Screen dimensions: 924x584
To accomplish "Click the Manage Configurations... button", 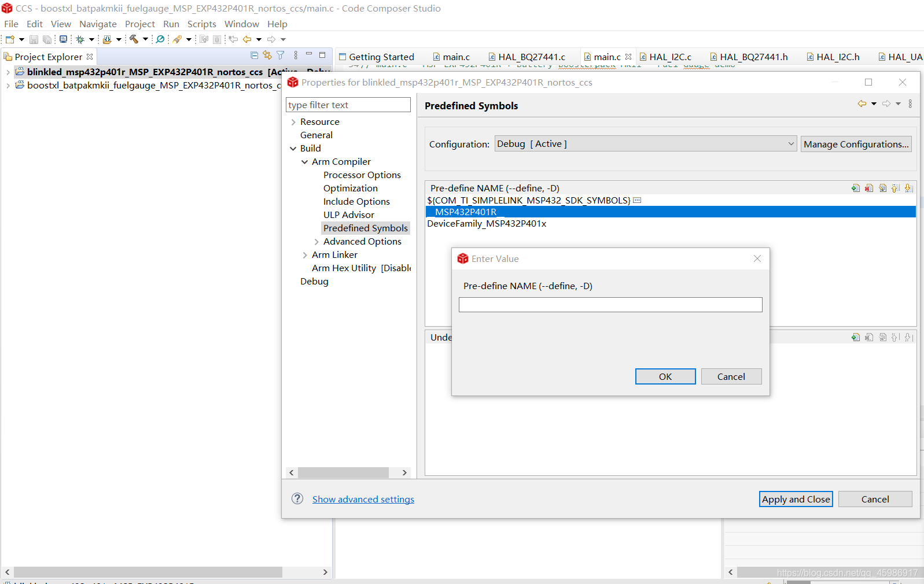I will tap(856, 144).
